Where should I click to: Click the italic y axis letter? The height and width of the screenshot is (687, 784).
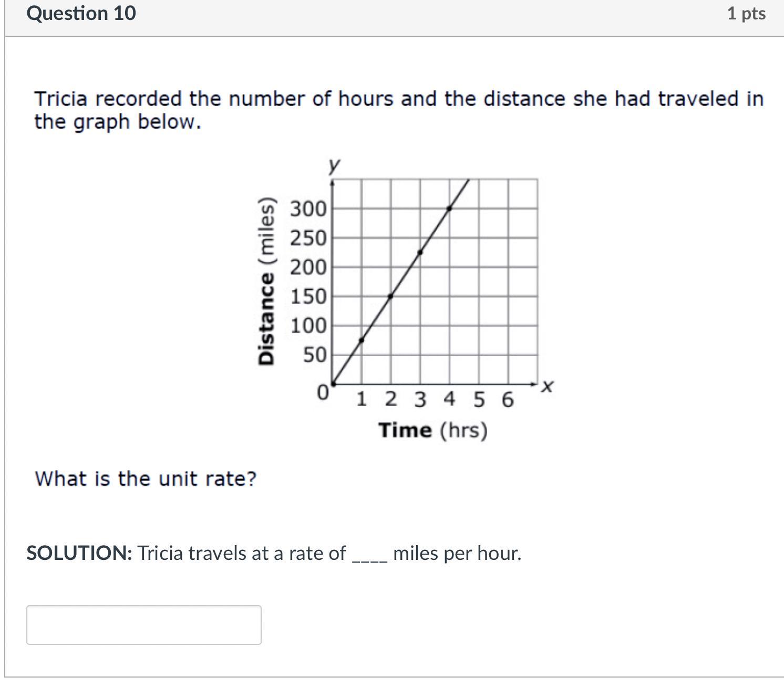click(x=334, y=165)
